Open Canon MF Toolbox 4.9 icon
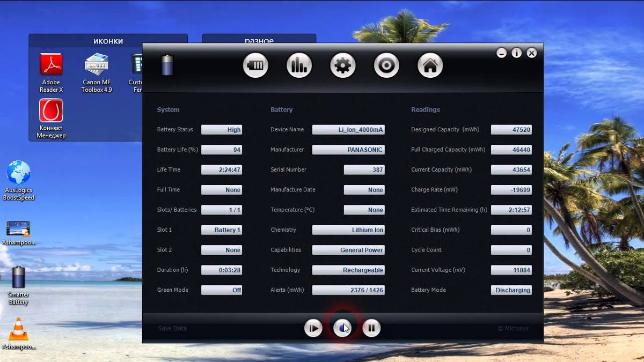The image size is (644, 362). click(97, 73)
